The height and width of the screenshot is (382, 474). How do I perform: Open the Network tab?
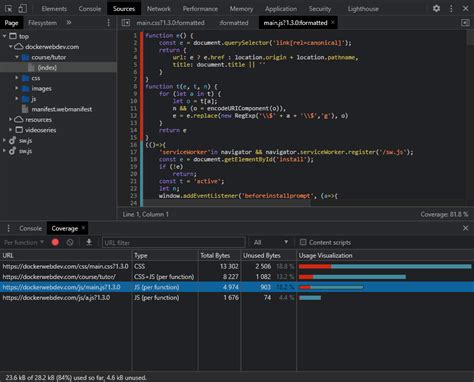(x=159, y=9)
